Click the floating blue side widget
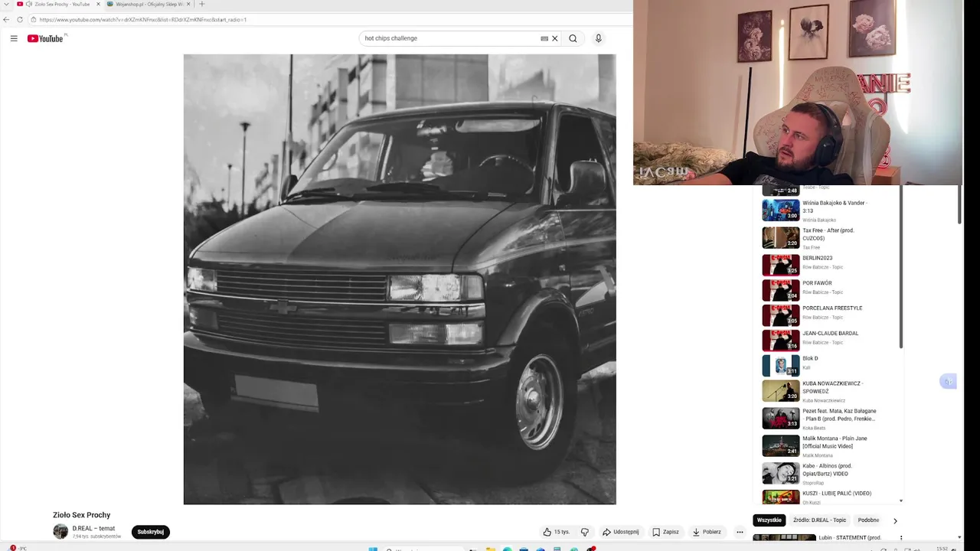 point(948,382)
